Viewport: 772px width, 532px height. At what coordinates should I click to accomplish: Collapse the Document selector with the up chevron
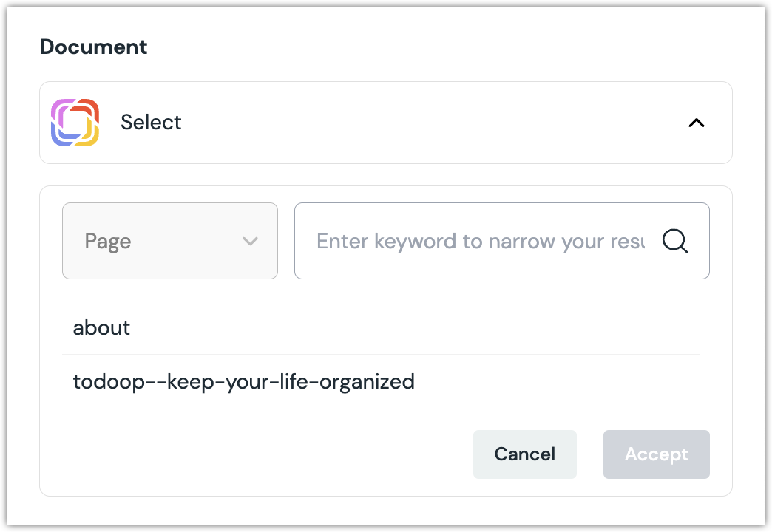(696, 123)
